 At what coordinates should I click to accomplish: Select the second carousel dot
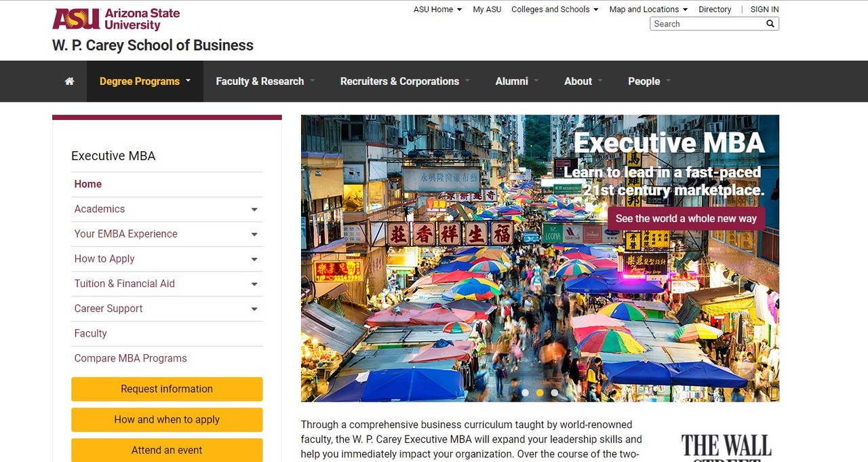coord(540,392)
